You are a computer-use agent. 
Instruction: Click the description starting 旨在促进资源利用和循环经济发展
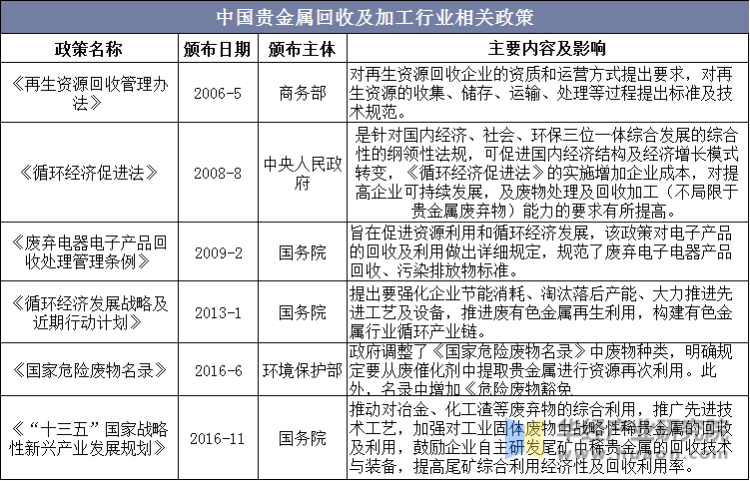(x=541, y=252)
